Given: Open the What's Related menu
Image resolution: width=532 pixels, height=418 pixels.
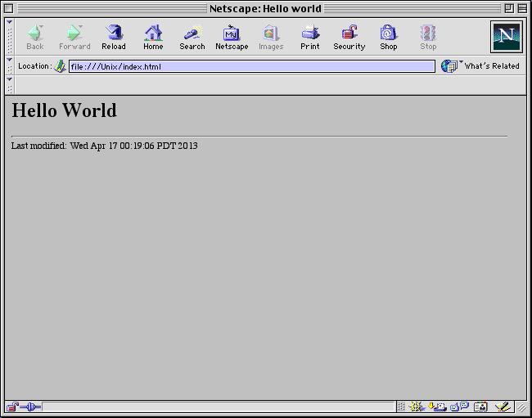Looking at the screenshot, I should pos(480,66).
